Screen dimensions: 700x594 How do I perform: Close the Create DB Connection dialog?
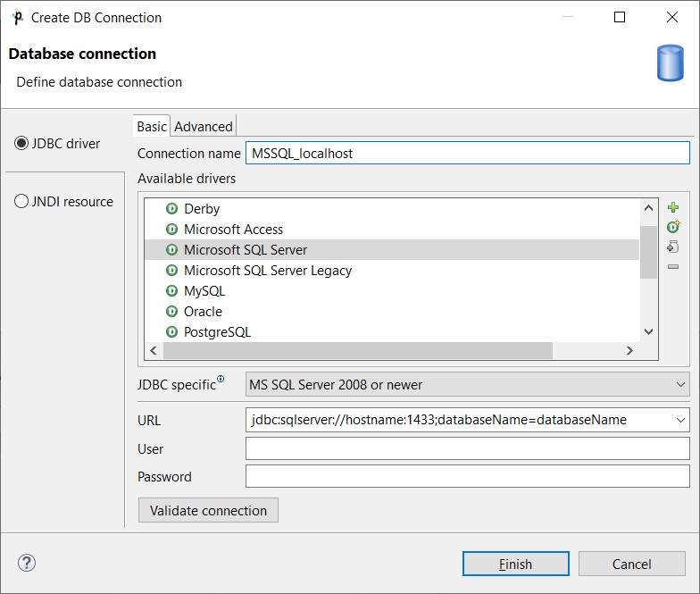(x=671, y=17)
